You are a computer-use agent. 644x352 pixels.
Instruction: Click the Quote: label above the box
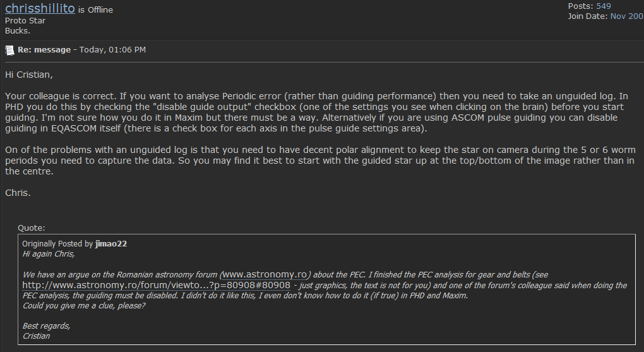click(x=31, y=228)
